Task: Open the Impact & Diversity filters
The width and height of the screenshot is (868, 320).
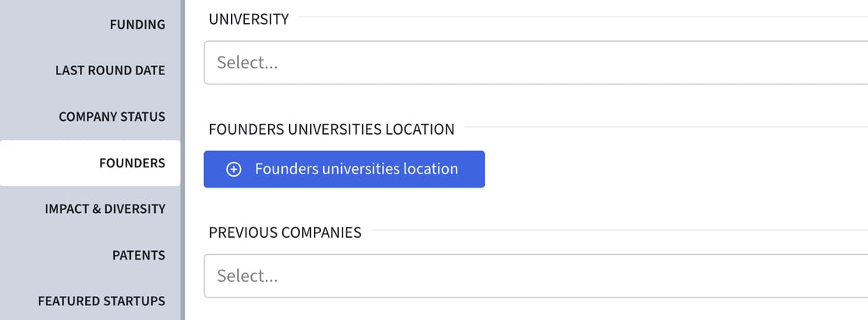Action: (105, 209)
